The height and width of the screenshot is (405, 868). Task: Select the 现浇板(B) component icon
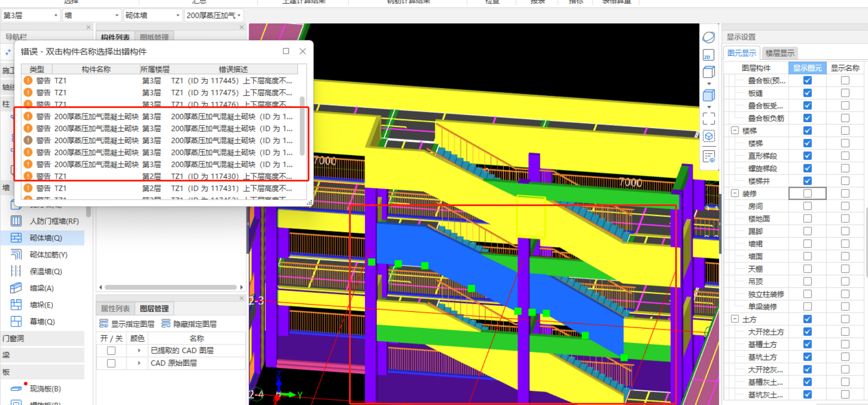click(x=16, y=388)
